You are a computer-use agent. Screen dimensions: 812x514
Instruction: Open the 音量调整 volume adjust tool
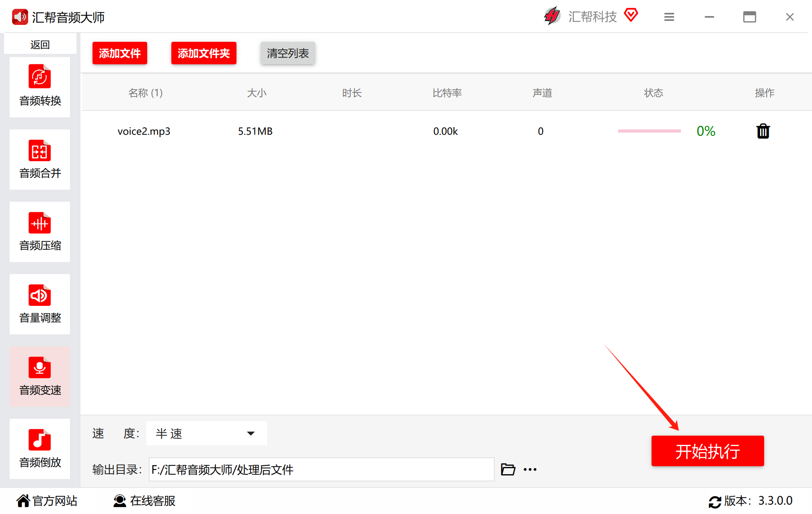tap(40, 304)
